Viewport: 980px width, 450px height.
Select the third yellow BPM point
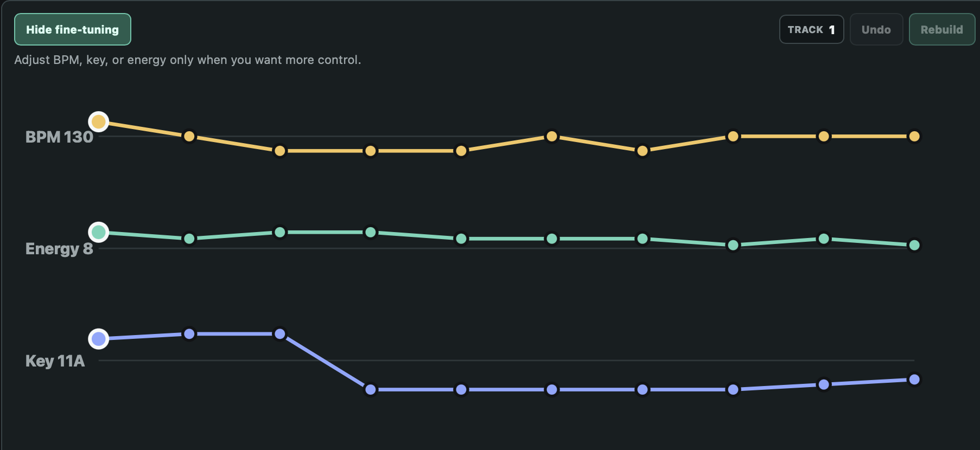280,151
